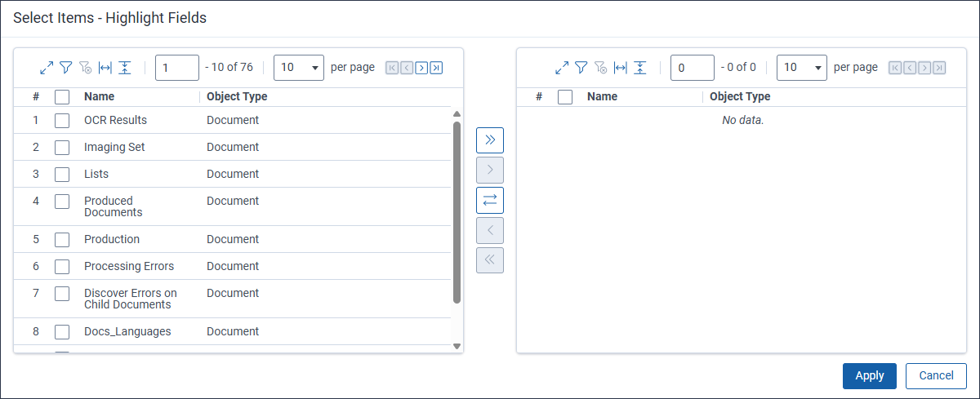Tick the Docs_Languages checkbox
Screen dimensions: 980x399
tap(62, 332)
